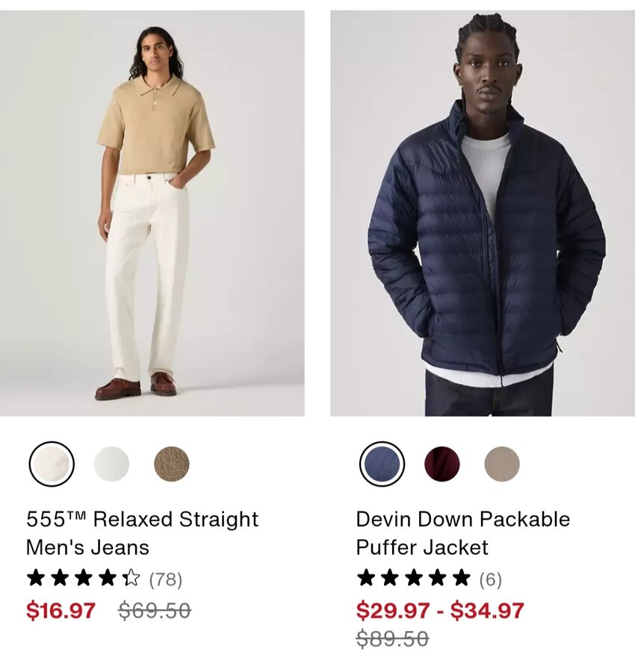Open the navy puffer jacket product image

point(483,213)
